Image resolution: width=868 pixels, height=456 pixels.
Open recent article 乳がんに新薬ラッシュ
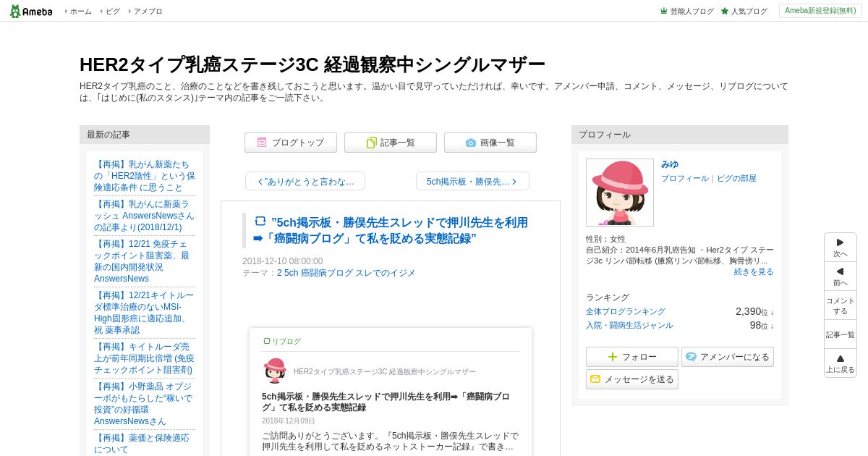click(x=145, y=216)
